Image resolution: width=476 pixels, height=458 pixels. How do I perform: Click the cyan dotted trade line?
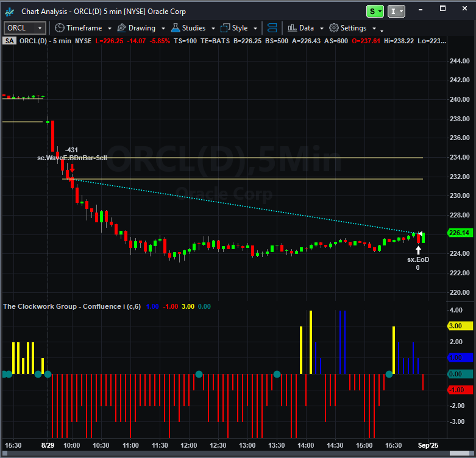246,206
